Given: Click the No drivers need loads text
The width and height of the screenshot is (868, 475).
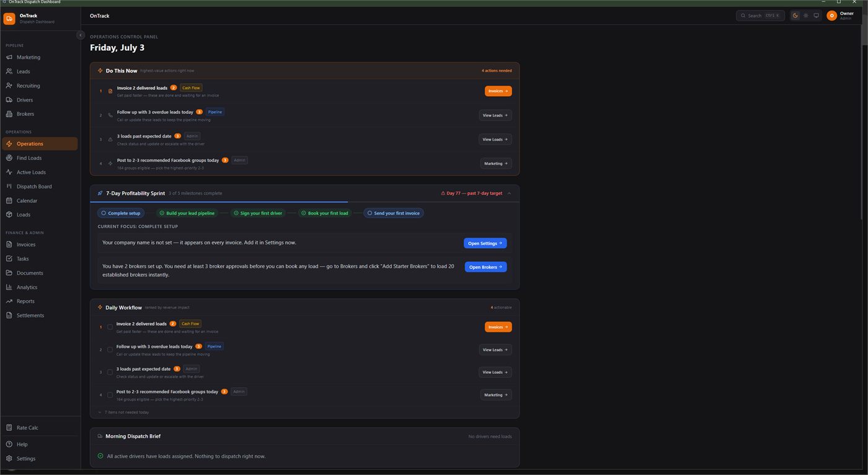Looking at the screenshot, I should (490, 437).
